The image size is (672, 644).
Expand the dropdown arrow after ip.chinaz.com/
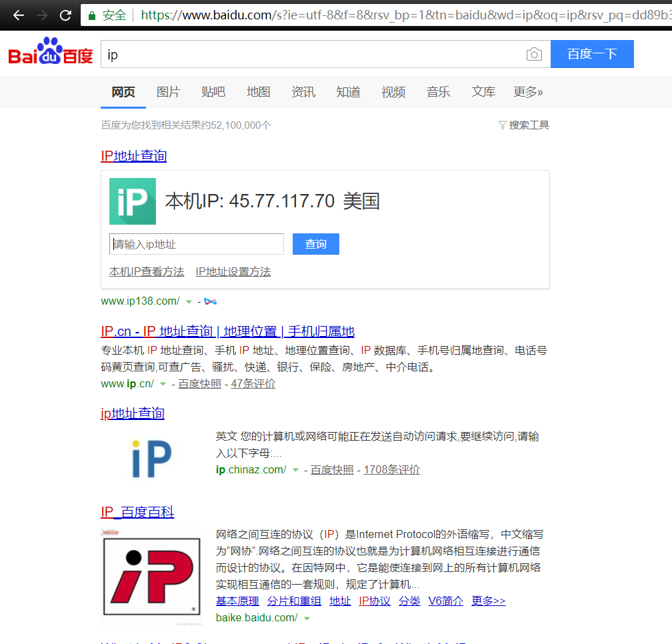coord(295,470)
